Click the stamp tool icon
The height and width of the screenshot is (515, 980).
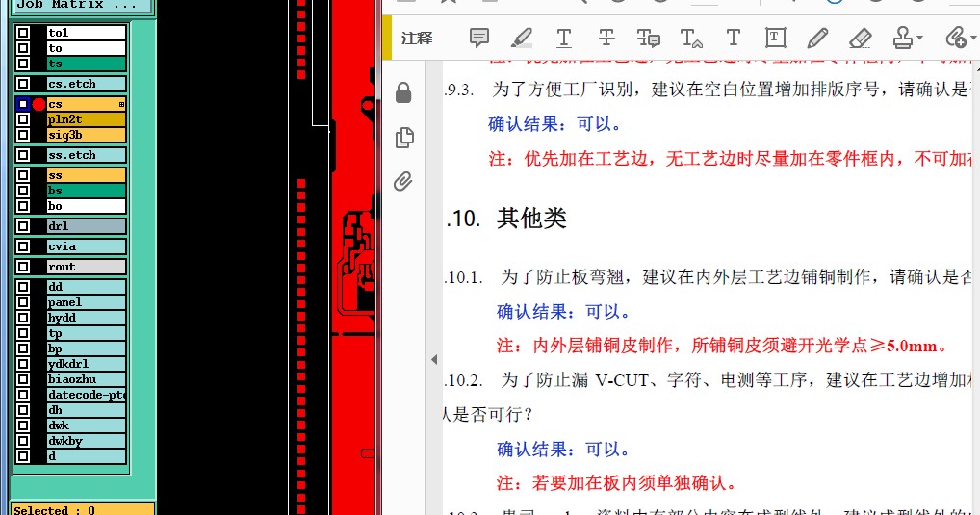(902, 39)
